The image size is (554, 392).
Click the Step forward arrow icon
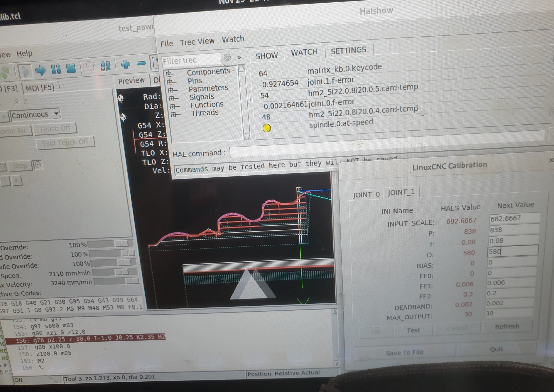tap(40, 70)
